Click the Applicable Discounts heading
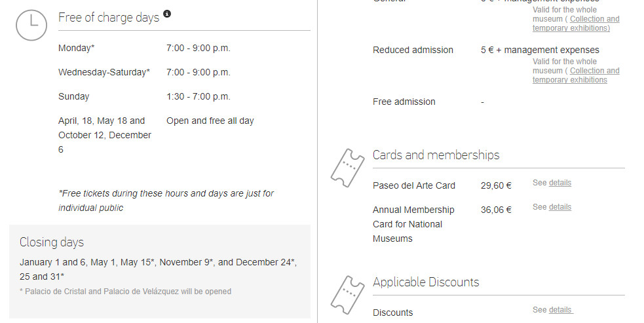This screenshot has height=323, width=644. pyautogui.click(x=426, y=282)
